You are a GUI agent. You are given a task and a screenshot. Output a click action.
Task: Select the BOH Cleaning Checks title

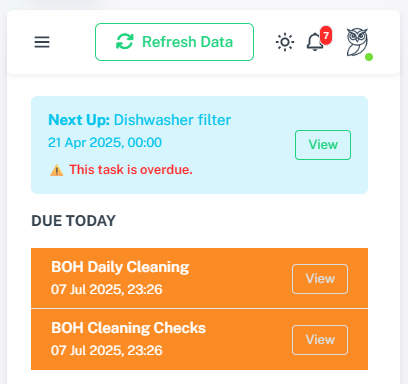point(128,328)
